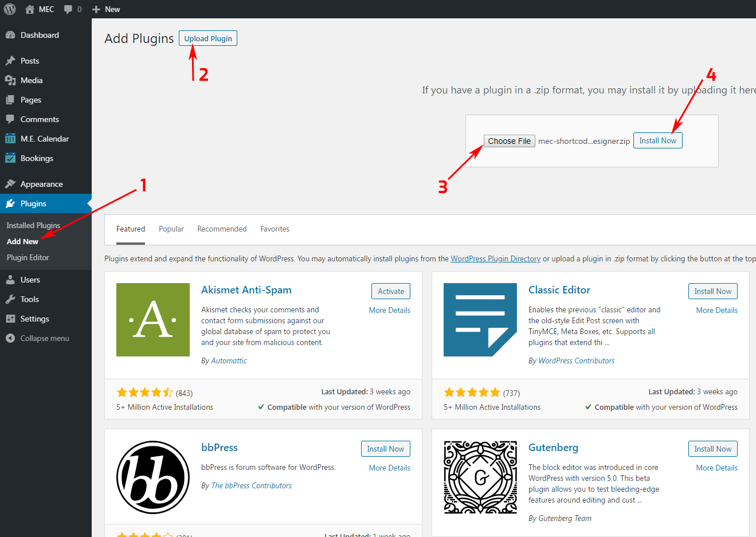The width and height of the screenshot is (756, 537).
Task: Click the Akismet star rating
Action: [x=144, y=393]
